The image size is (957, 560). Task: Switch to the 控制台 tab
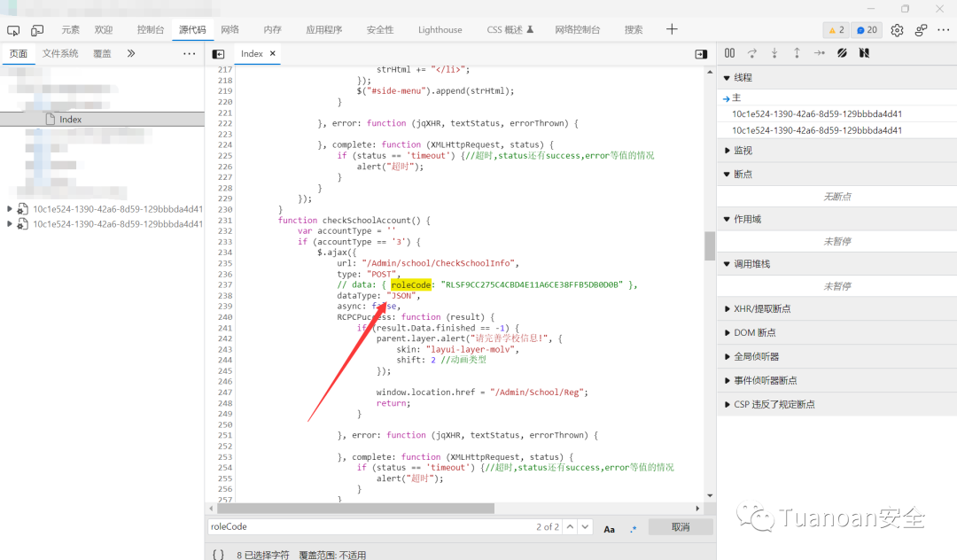coord(150,30)
